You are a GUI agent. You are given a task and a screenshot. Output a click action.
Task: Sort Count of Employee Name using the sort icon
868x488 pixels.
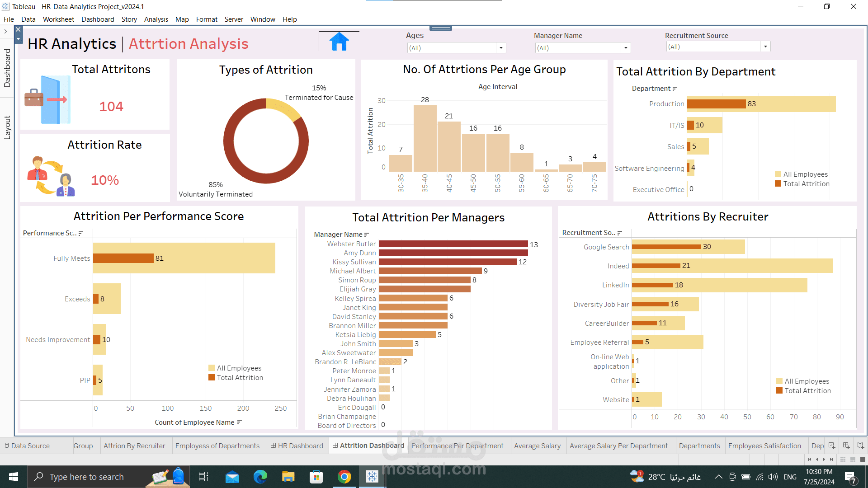pos(239,422)
